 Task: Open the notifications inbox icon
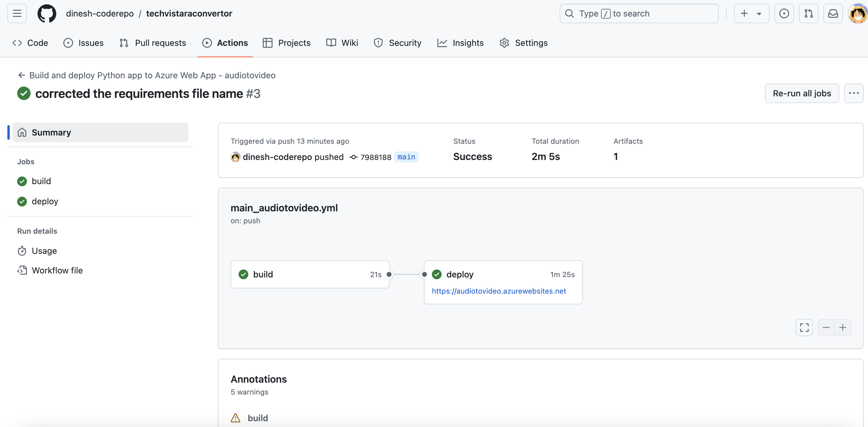pyautogui.click(x=833, y=13)
